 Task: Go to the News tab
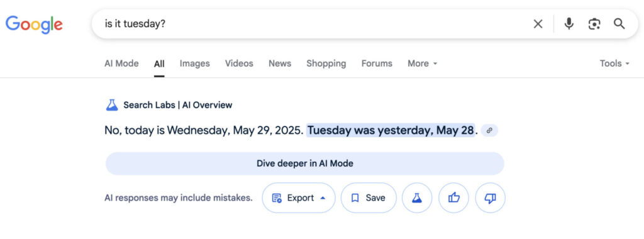pyautogui.click(x=280, y=64)
